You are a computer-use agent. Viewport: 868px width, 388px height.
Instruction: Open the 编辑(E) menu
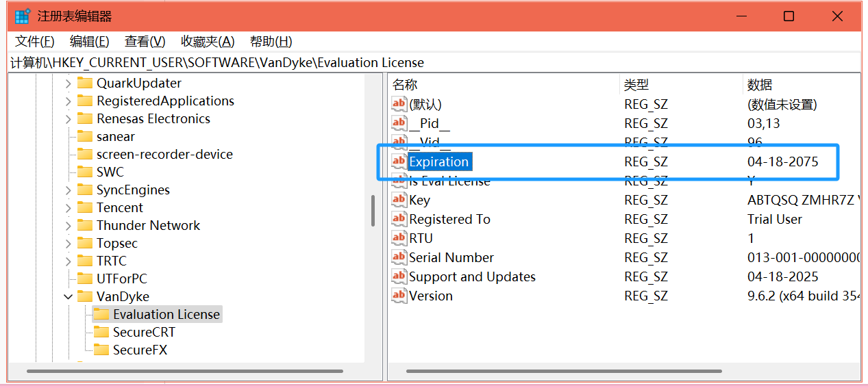(90, 41)
